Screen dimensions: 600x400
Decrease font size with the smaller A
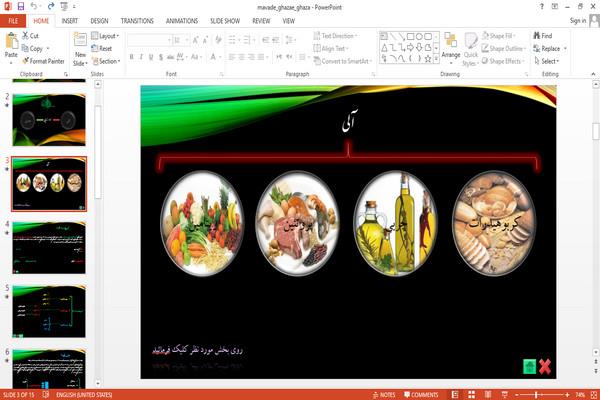(x=205, y=40)
